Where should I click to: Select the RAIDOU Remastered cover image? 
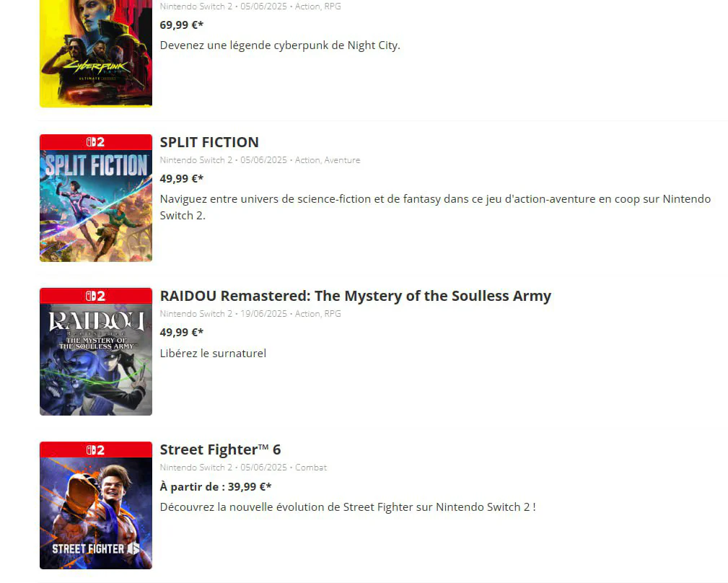click(95, 359)
